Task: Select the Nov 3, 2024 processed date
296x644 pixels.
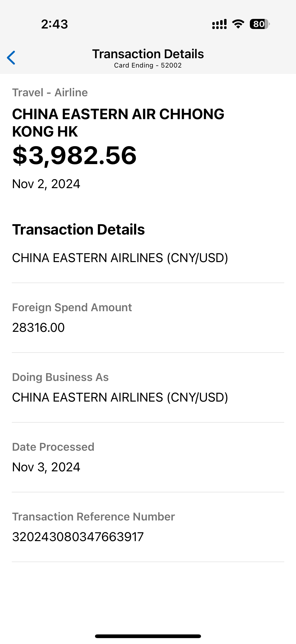Action: point(46,467)
